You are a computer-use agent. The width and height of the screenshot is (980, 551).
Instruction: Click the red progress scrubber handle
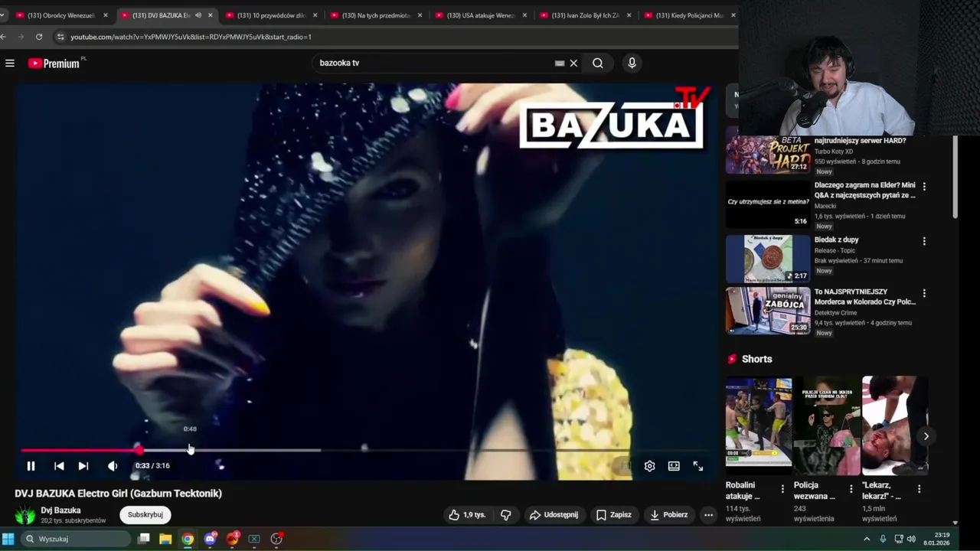click(x=139, y=450)
